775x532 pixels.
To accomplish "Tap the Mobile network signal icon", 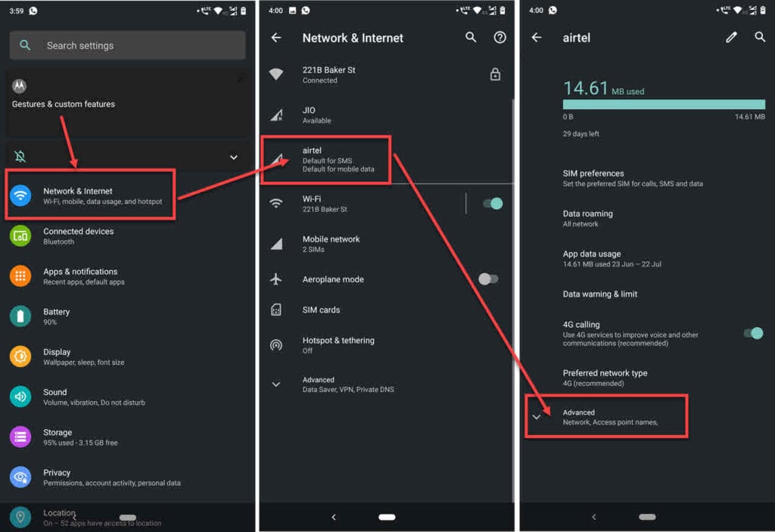I will pyautogui.click(x=277, y=244).
